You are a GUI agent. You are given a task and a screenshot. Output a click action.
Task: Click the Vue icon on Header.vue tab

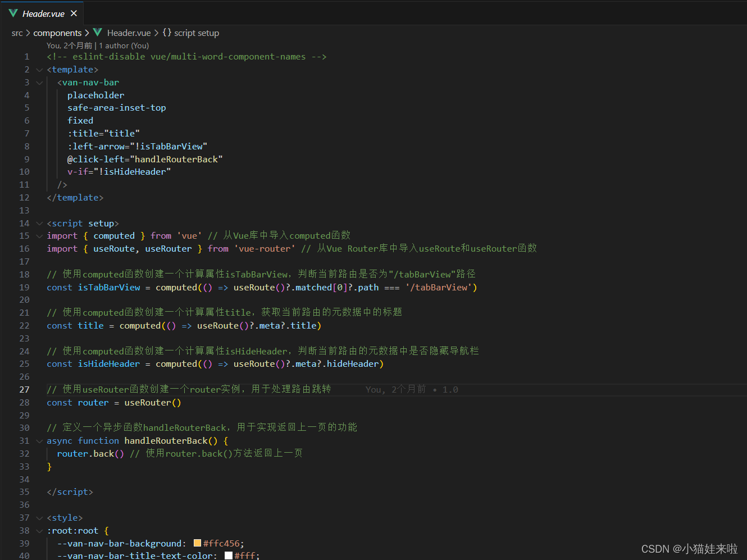point(13,13)
